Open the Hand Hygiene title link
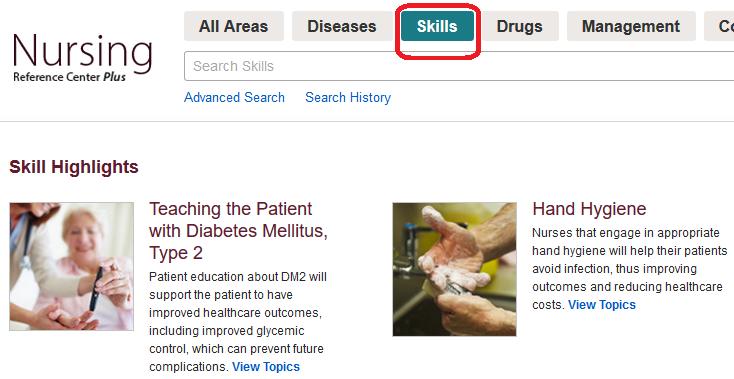The width and height of the screenshot is (734, 379). (589, 209)
